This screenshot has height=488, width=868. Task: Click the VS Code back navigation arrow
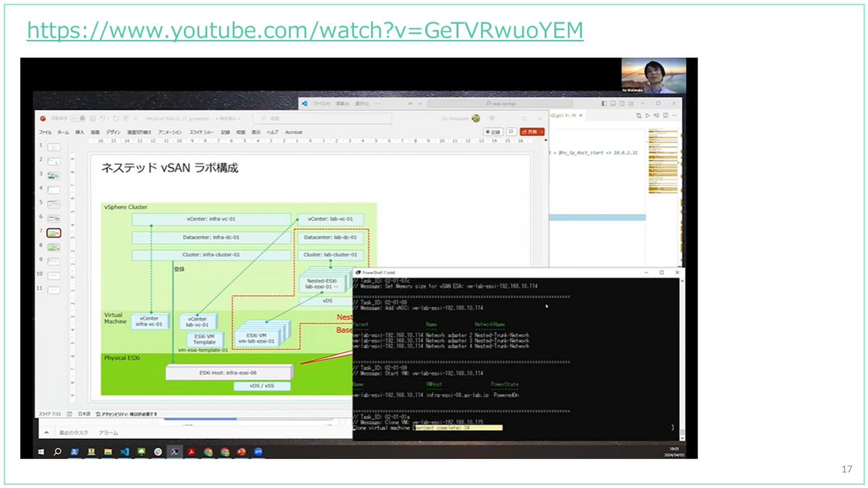[x=410, y=103]
